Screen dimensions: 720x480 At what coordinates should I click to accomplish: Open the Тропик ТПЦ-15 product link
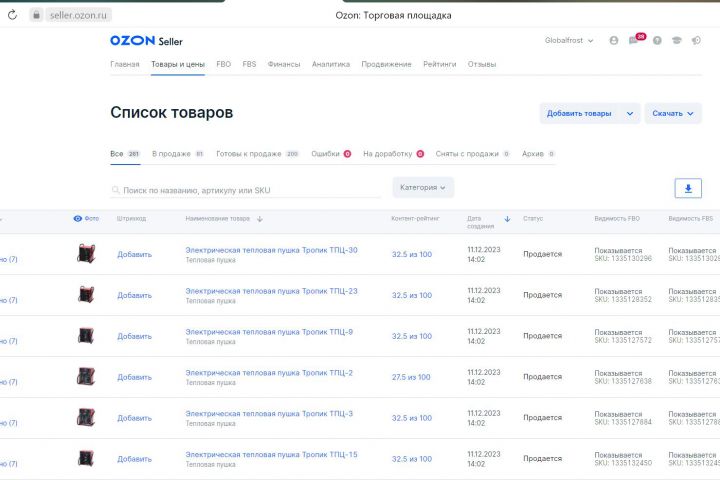[271, 454]
